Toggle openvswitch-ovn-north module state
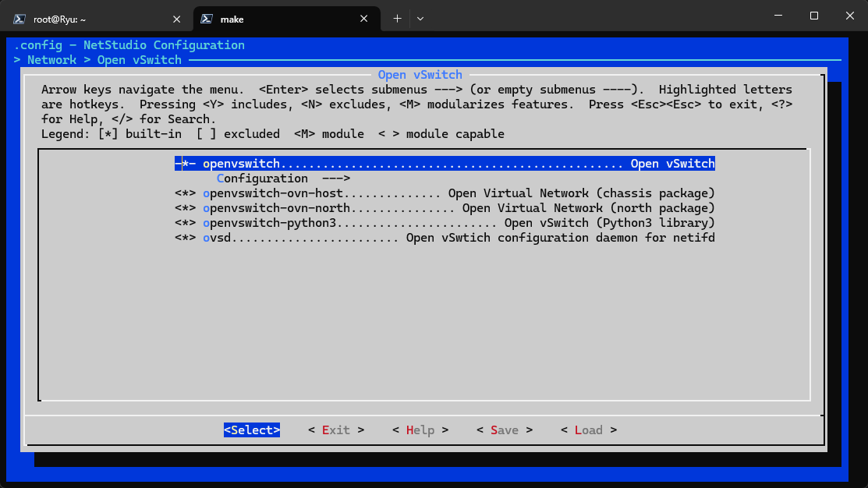Image resolution: width=868 pixels, height=488 pixels. coord(186,209)
